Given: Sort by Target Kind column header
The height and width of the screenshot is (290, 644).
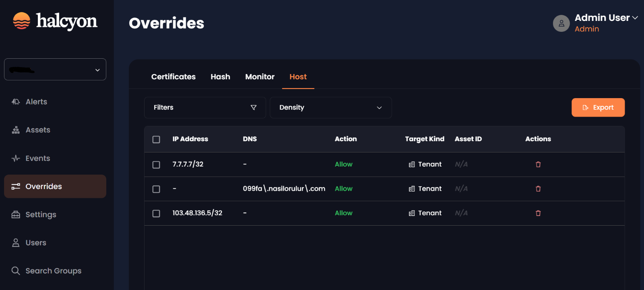Looking at the screenshot, I should 425,139.
